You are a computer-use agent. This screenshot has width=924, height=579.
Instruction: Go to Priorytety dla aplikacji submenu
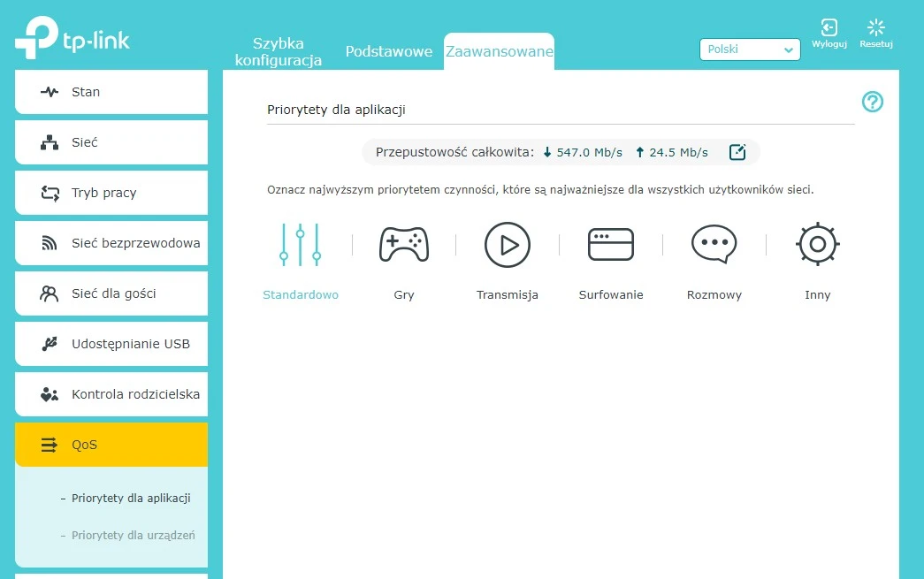131,499
